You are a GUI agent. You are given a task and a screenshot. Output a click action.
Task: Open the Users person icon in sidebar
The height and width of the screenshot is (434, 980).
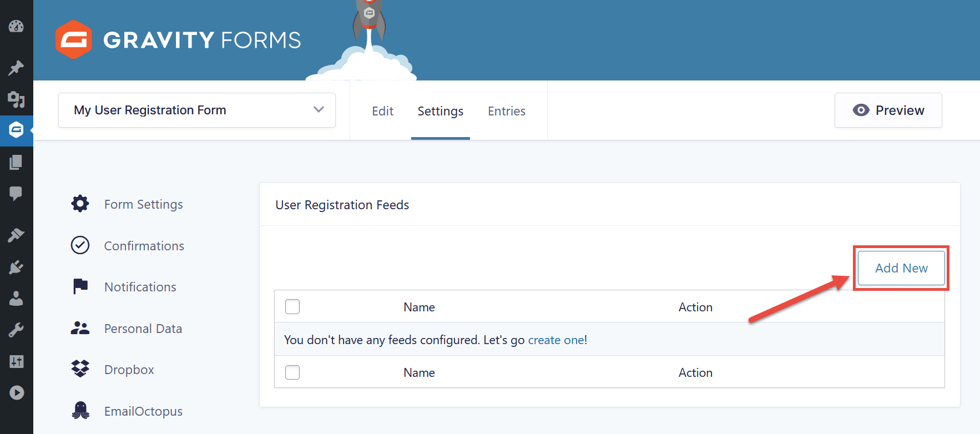pos(16,299)
